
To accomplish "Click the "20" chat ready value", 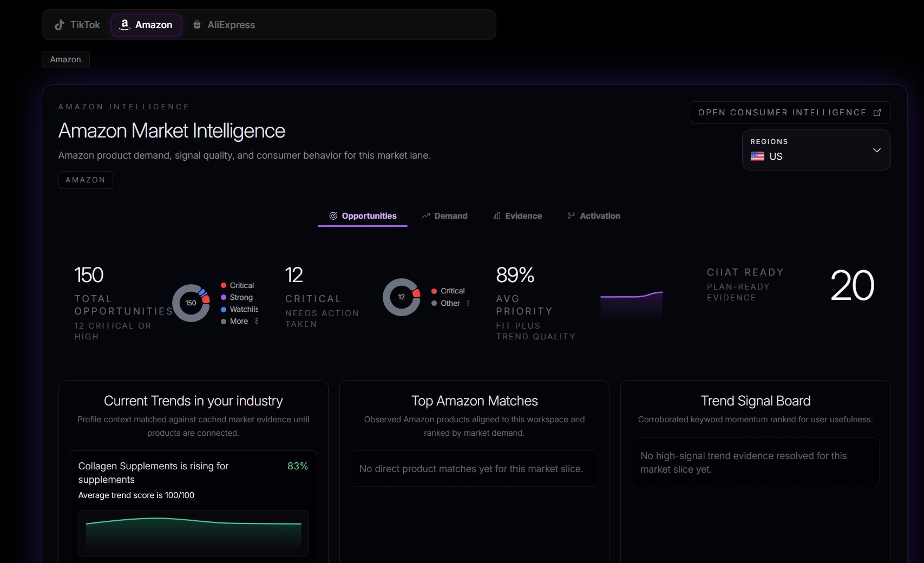I will 853,285.
